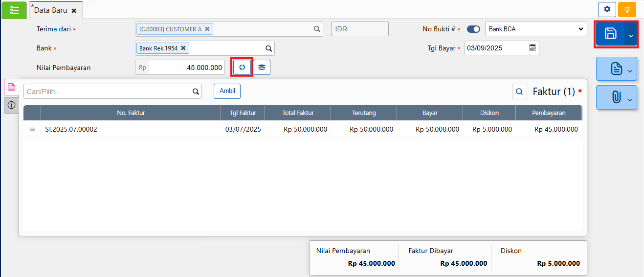Open the settings gear icon
This screenshot has width=644, height=277.
coord(607,9)
